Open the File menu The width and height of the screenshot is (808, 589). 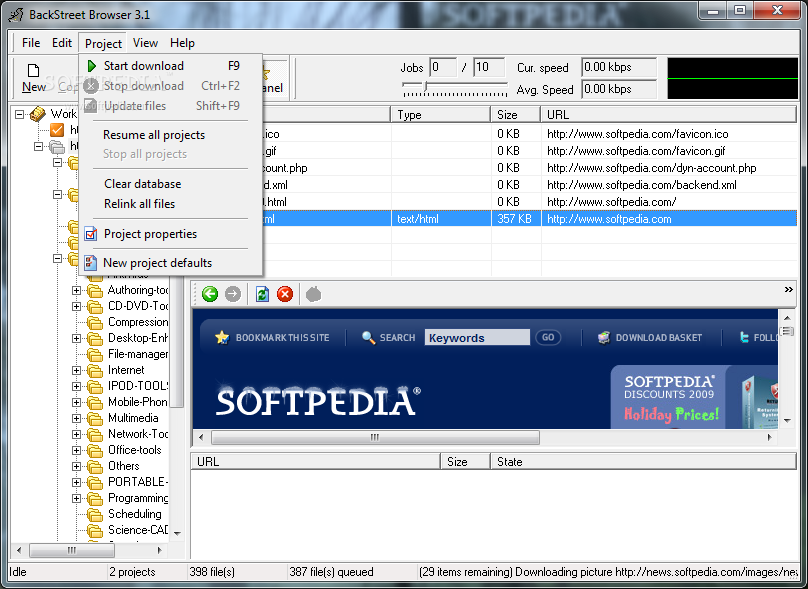(31, 43)
